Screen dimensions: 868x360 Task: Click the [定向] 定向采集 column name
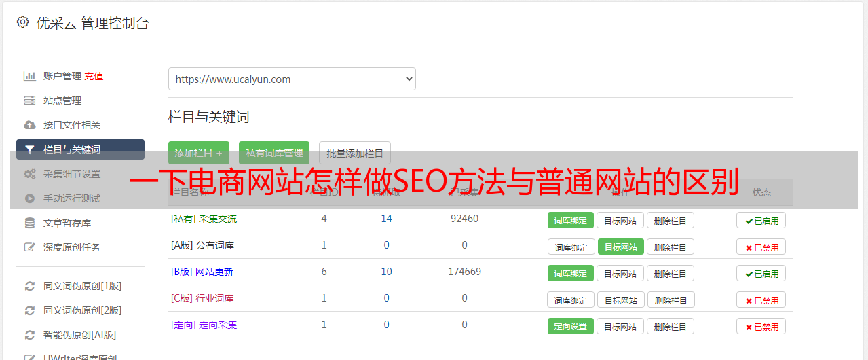point(204,325)
